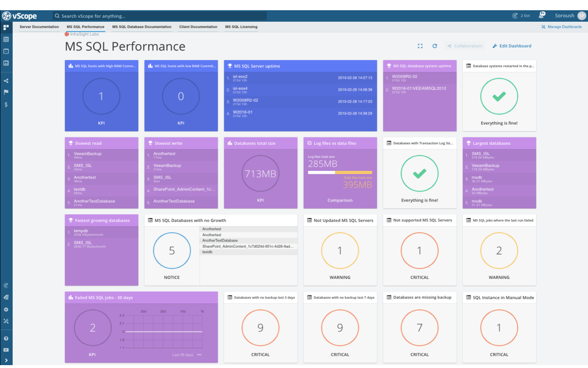Toggle fullscreen dashboard view icon
The width and height of the screenshot is (588, 368).
pyautogui.click(x=420, y=46)
